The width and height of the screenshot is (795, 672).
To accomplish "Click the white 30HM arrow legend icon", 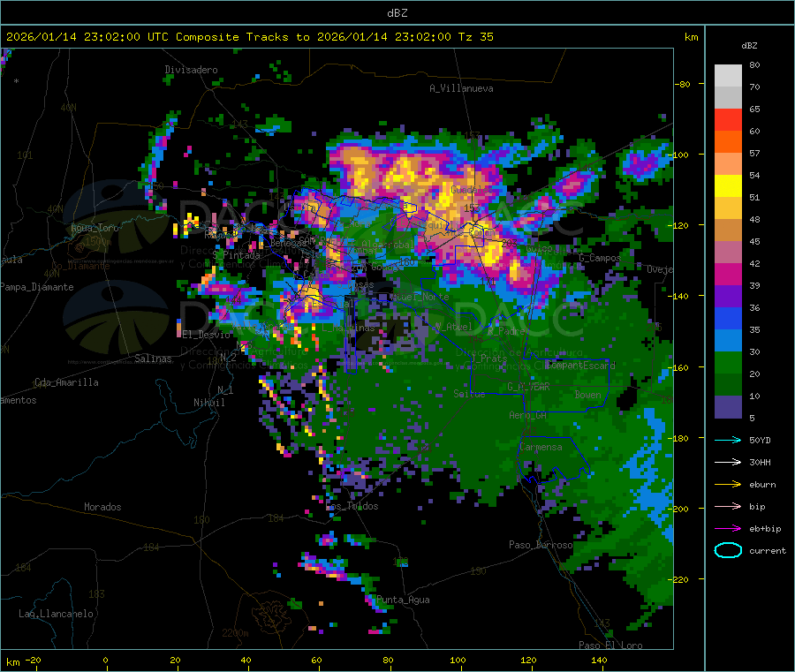I will tap(728, 462).
